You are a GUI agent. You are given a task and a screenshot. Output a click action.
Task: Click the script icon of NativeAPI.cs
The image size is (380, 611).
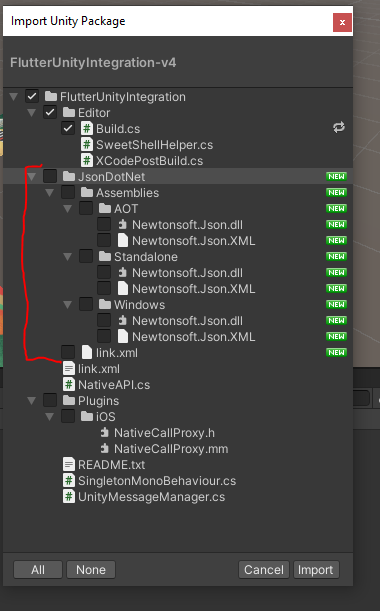pos(69,385)
